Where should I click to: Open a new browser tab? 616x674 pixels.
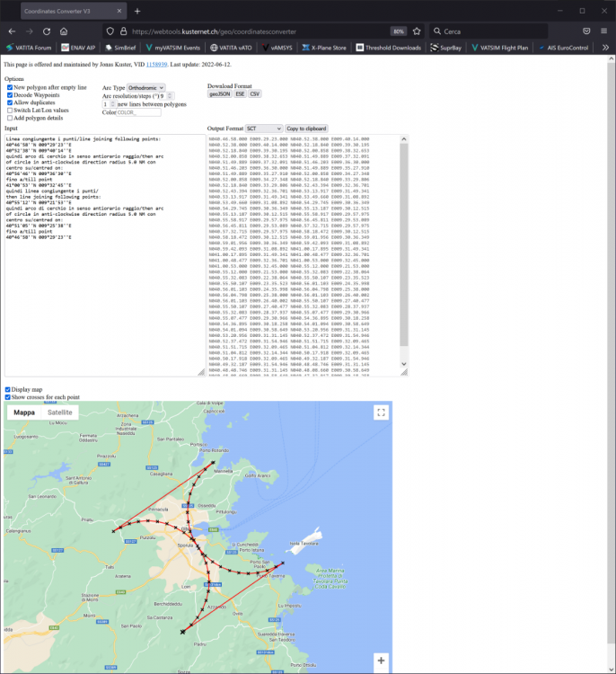coord(136,11)
